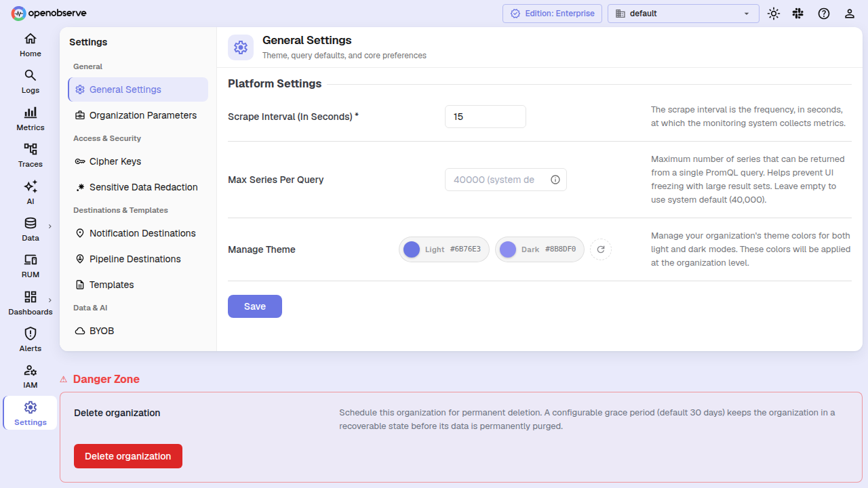
Task: Open Pipeline Destinations settings
Action: click(x=138, y=259)
